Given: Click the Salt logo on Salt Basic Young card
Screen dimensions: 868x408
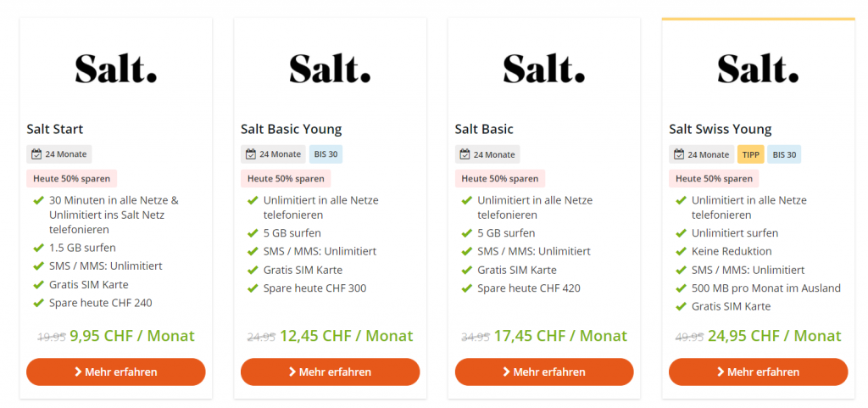Looking at the screenshot, I should [x=330, y=68].
